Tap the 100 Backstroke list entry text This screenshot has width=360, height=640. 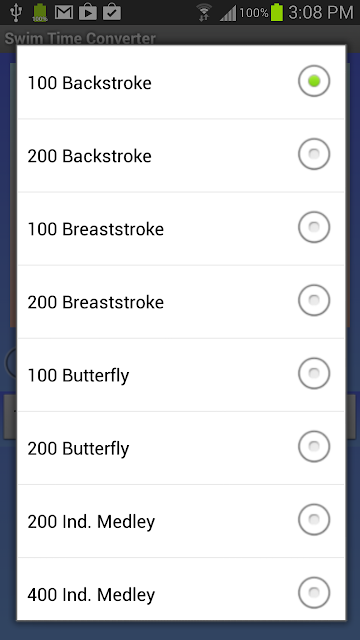pos(89,83)
